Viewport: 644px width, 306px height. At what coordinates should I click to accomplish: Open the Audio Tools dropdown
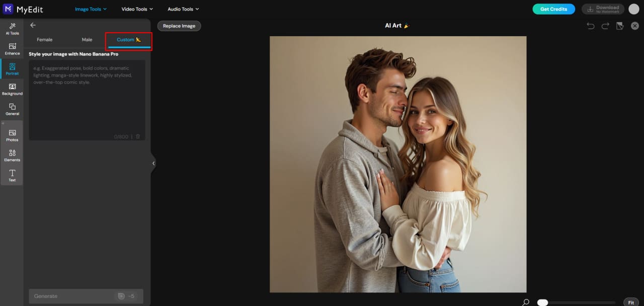tap(183, 9)
